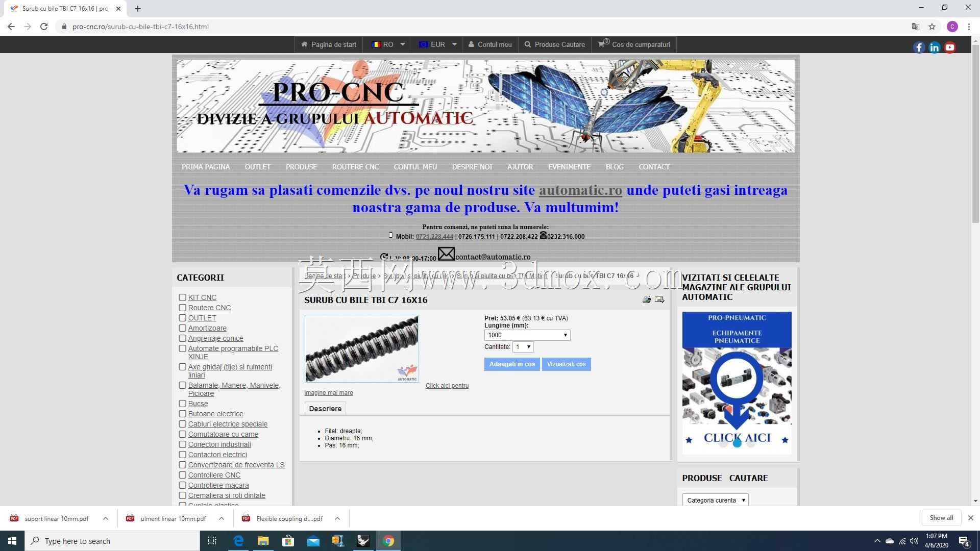Toggle the Angrenaje conice checkbox
Screen dimensions: 980x551
coord(182,338)
